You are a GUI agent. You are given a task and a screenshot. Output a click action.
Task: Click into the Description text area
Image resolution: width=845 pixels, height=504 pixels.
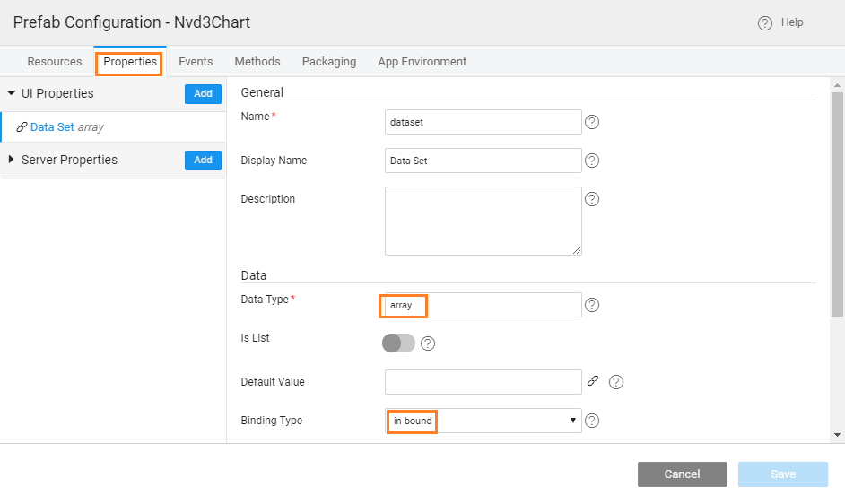click(x=483, y=221)
